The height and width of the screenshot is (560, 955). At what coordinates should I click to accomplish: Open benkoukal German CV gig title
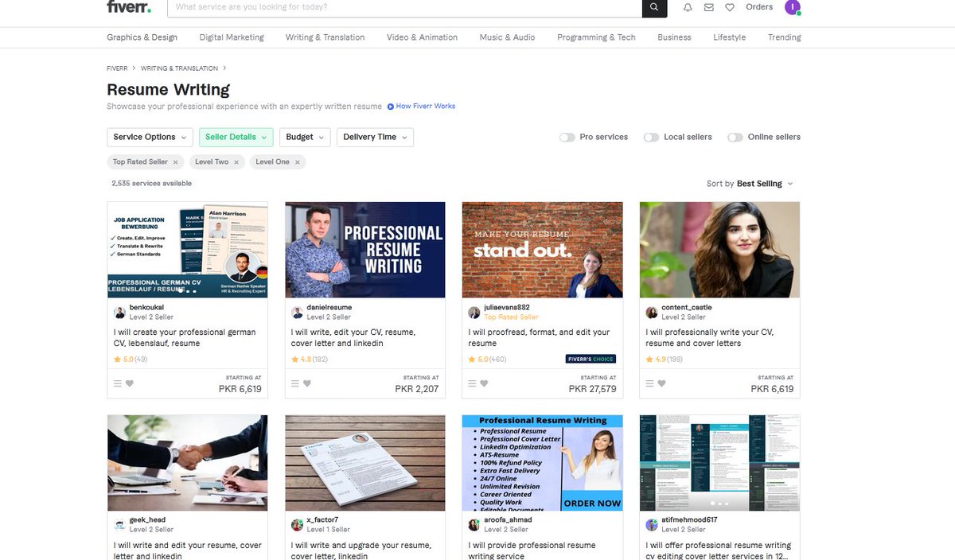click(185, 338)
